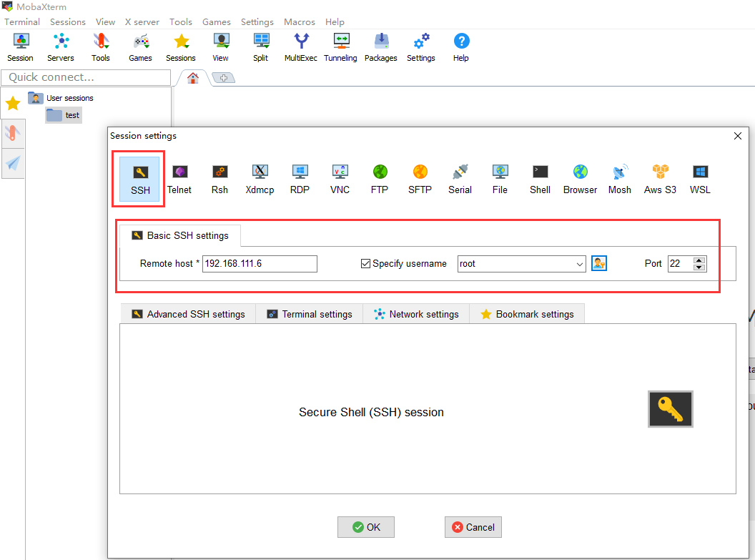Open the View toolbar icon
This screenshot has height=560, width=755.
coord(220,48)
